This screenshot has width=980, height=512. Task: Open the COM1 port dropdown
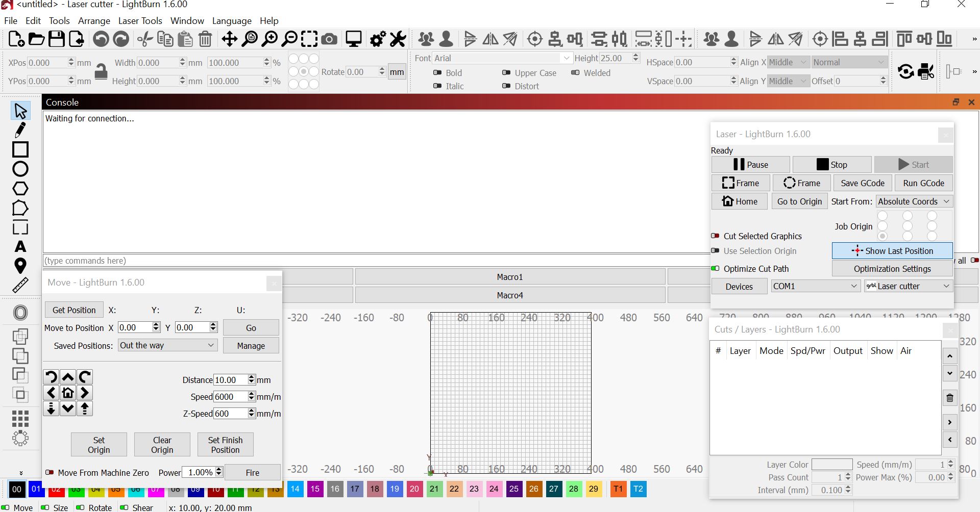click(815, 286)
